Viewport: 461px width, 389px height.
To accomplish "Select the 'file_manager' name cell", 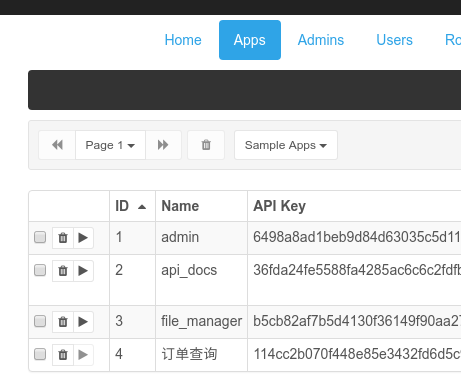I will pyautogui.click(x=201, y=321).
